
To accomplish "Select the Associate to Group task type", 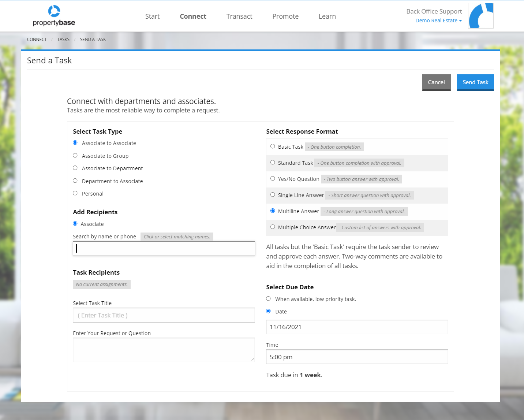I will click(x=75, y=155).
